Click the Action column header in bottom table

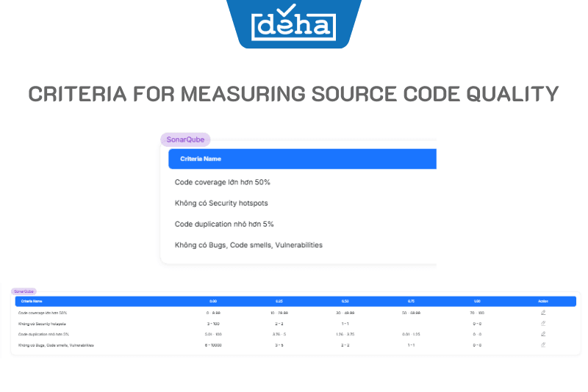[x=543, y=301]
